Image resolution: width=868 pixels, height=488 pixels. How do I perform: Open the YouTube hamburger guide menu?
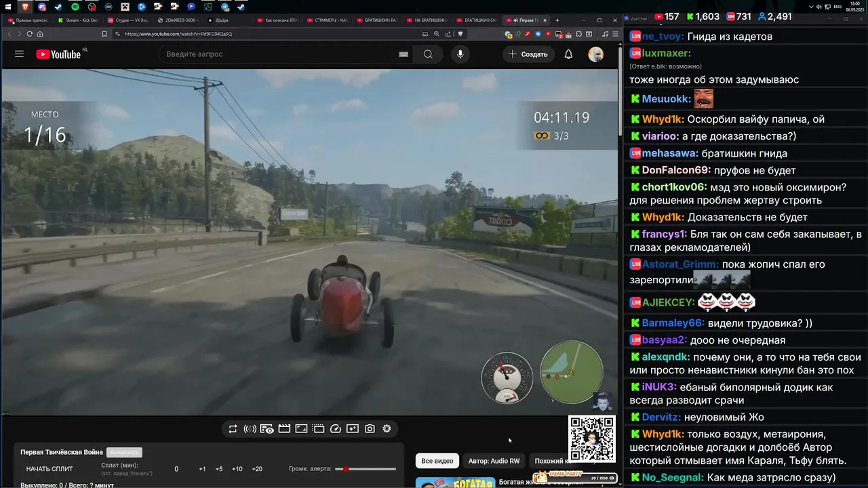pos(19,54)
